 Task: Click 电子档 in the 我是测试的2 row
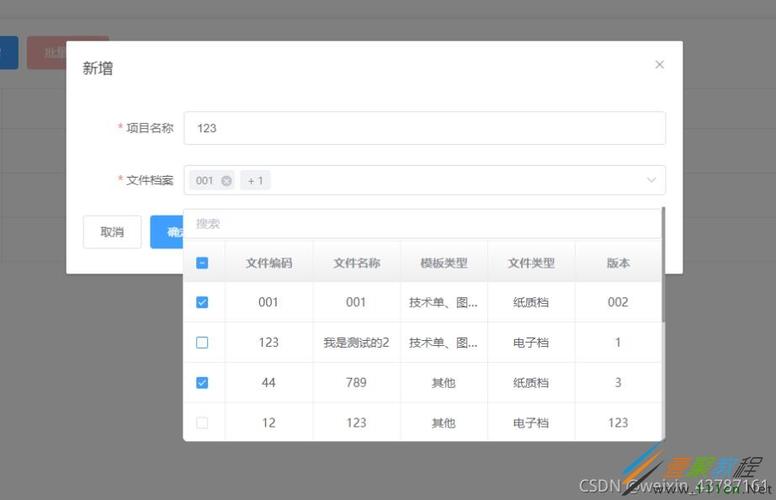pyautogui.click(x=531, y=343)
